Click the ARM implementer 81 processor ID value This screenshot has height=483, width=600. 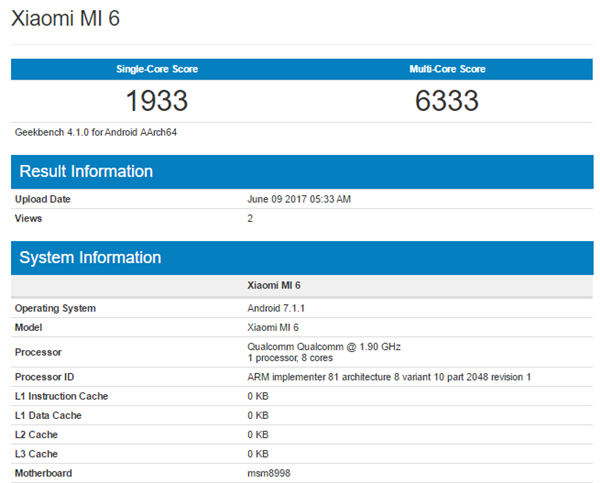[x=389, y=377]
